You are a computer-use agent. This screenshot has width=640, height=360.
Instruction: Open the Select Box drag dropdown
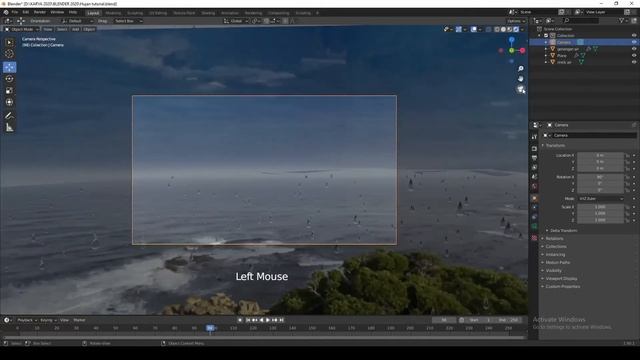(x=127, y=21)
